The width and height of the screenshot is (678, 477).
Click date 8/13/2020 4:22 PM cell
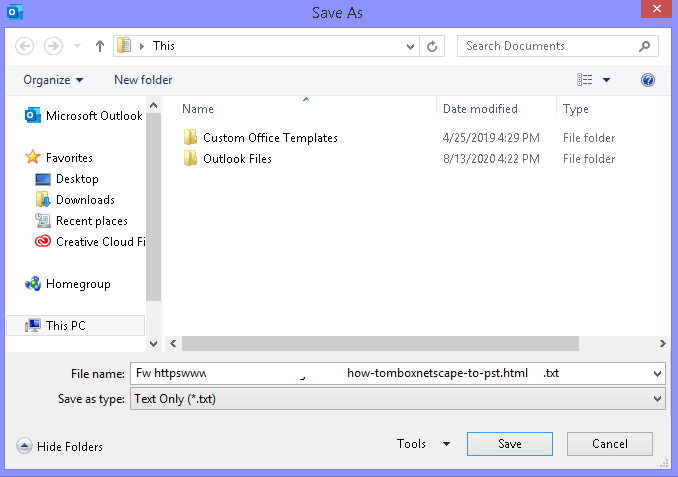coord(491,159)
